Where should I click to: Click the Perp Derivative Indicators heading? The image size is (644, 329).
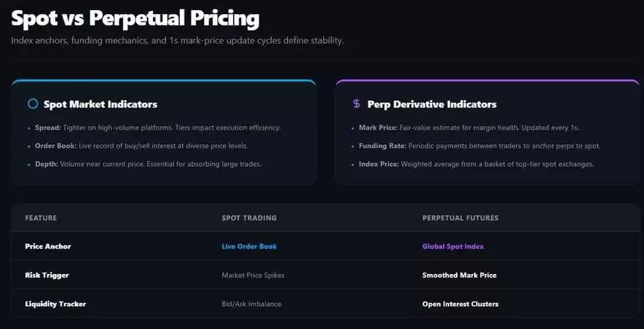click(x=432, y=104)
